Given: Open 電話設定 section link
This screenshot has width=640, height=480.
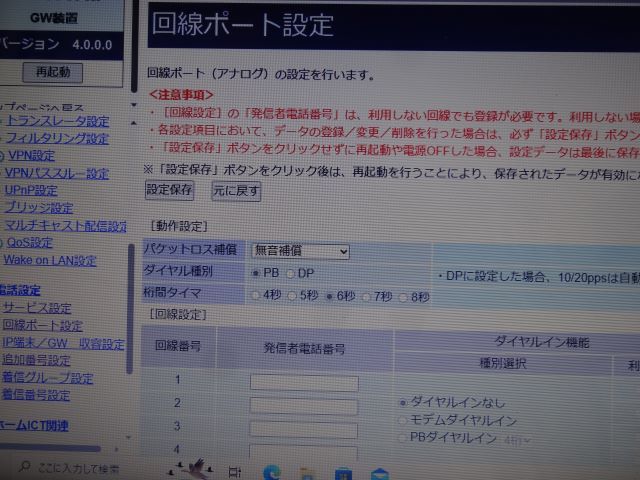Looking at the screenshot, I should pos(20,290).
